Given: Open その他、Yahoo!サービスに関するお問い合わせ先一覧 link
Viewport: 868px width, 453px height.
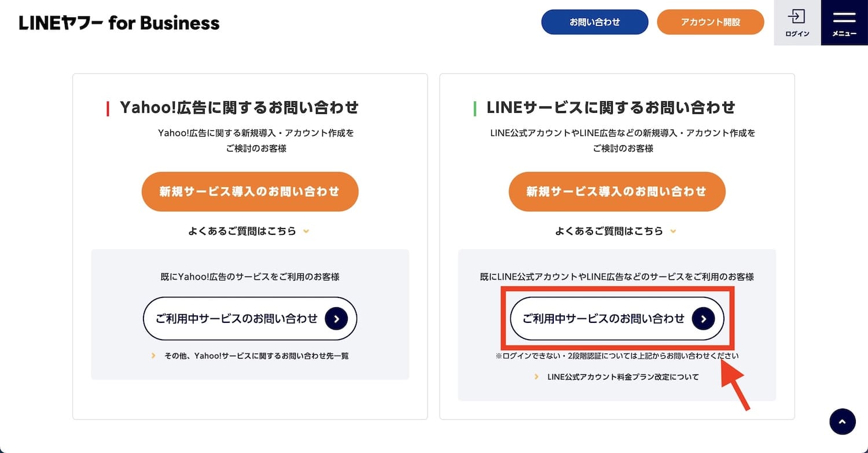Looking at the screenshot, I should (x=256, y=355).
